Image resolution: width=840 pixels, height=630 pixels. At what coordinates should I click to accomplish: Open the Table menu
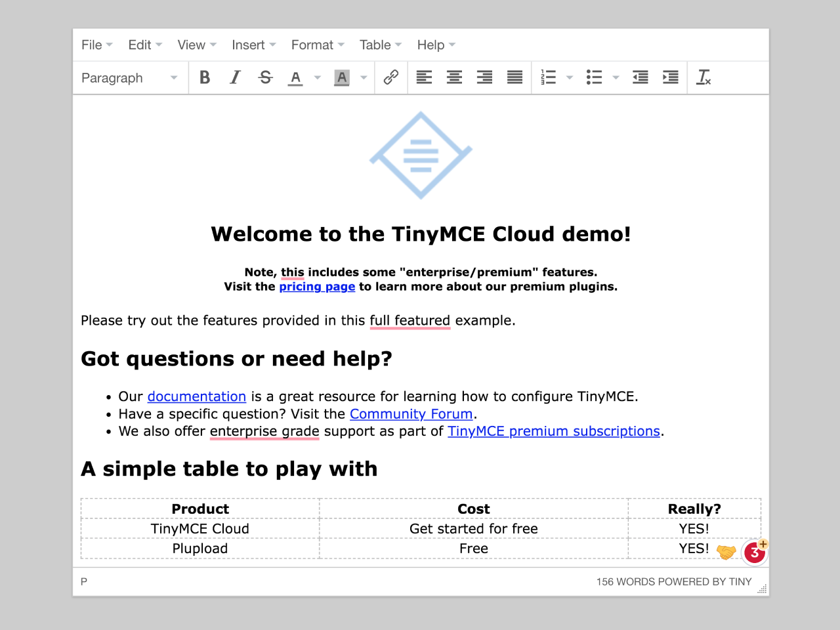380,45
